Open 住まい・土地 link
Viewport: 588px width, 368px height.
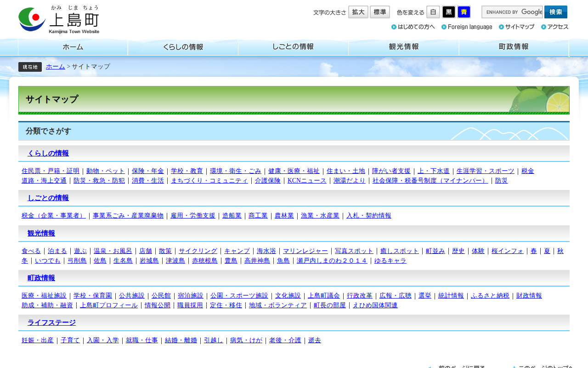coord(346,171)
